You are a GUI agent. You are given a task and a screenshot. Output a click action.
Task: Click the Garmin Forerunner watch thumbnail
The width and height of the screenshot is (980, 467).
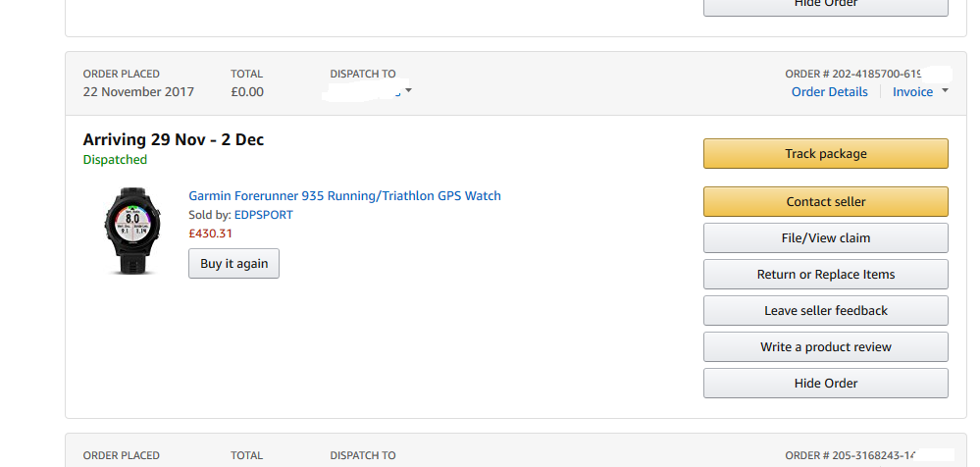click(x=129, y=231)
